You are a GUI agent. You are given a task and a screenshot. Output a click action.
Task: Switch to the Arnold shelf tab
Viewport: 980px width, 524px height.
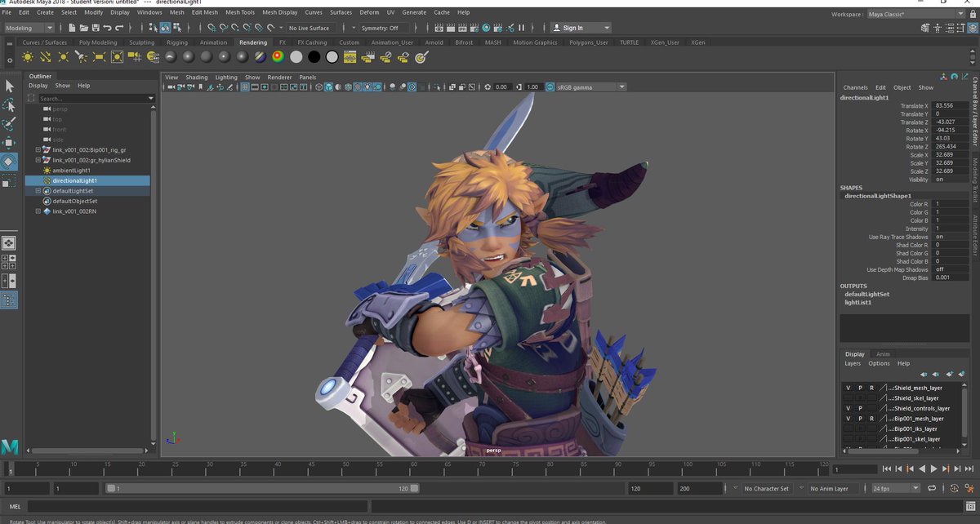434,42
